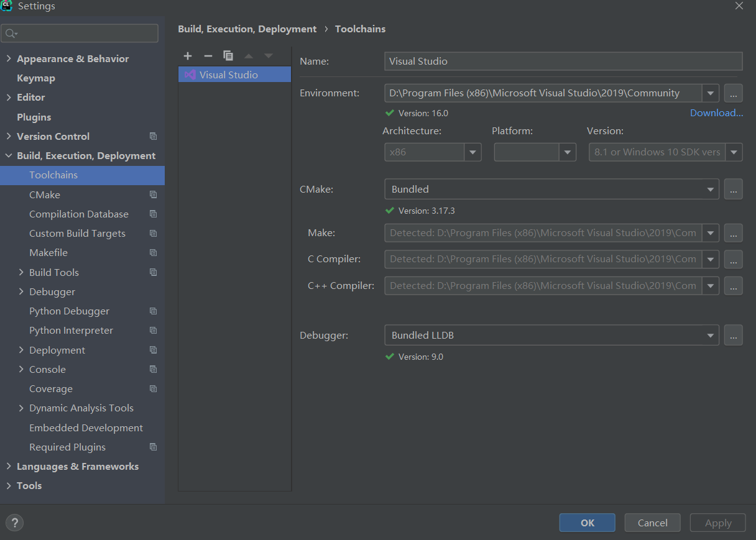756x540 pixels.
Task: Duplicate the toolchain with the copy icon
Action: click(x=228, y=56)
